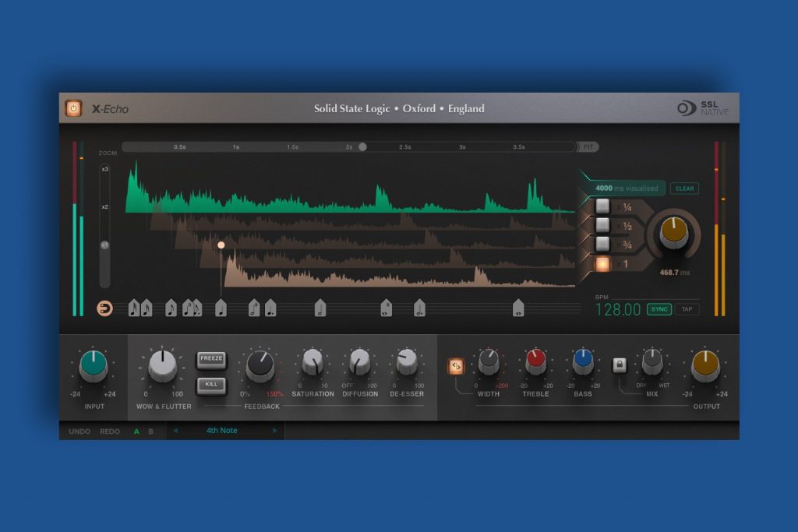Screen dimensions: 798x532
Task: Click the '4000 ms visualised' label
Action: click(x=627, y=188)
